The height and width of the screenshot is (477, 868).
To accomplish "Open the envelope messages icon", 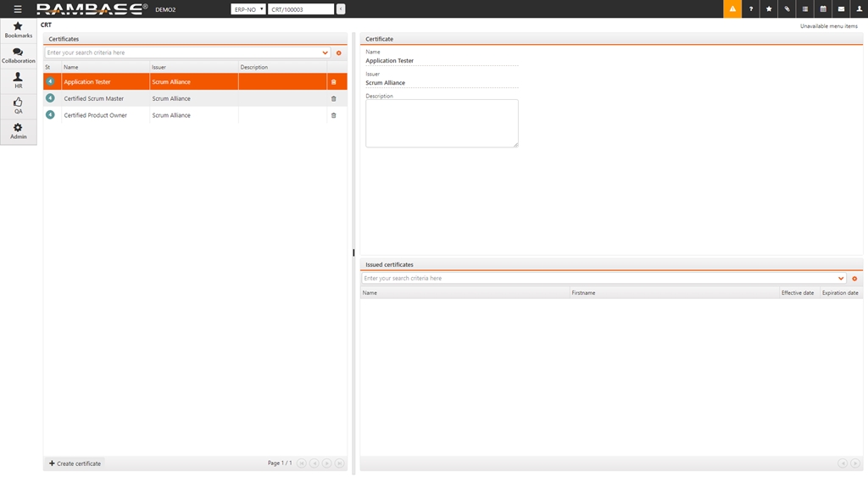I will [x=841, y=9].
